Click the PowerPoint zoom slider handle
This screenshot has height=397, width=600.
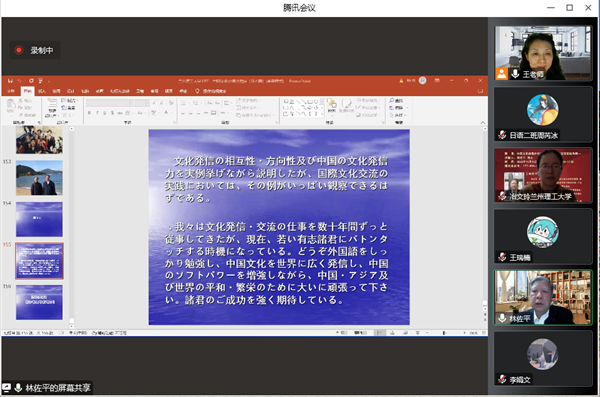[444, 333]
